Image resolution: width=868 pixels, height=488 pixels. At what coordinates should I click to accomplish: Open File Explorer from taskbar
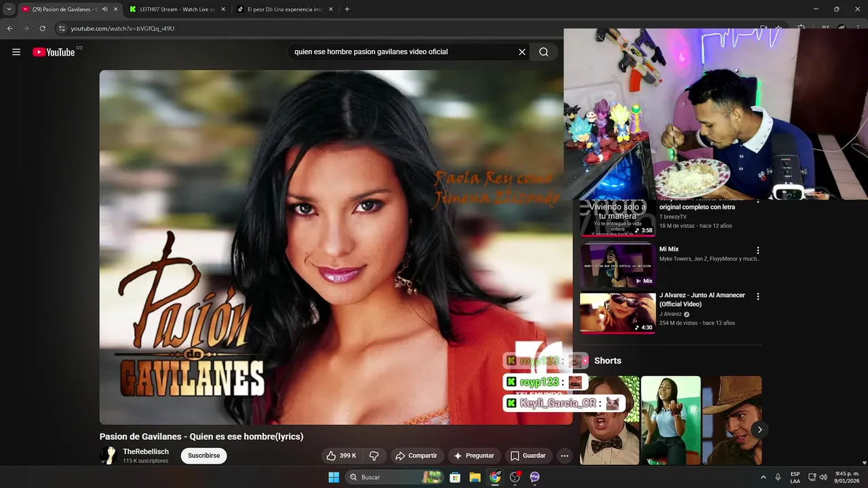tap(475, 477)
